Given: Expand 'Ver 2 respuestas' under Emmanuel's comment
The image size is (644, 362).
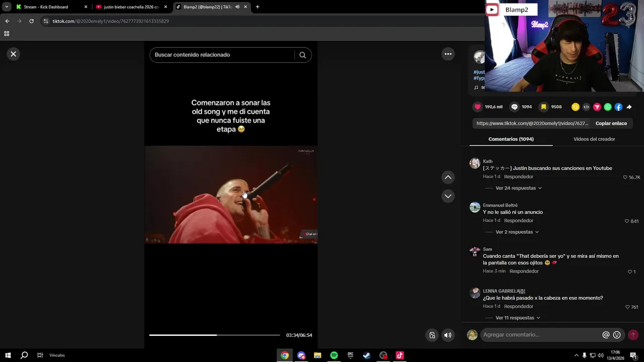Looking at the screenshot, I should click(x=517, y=232).
